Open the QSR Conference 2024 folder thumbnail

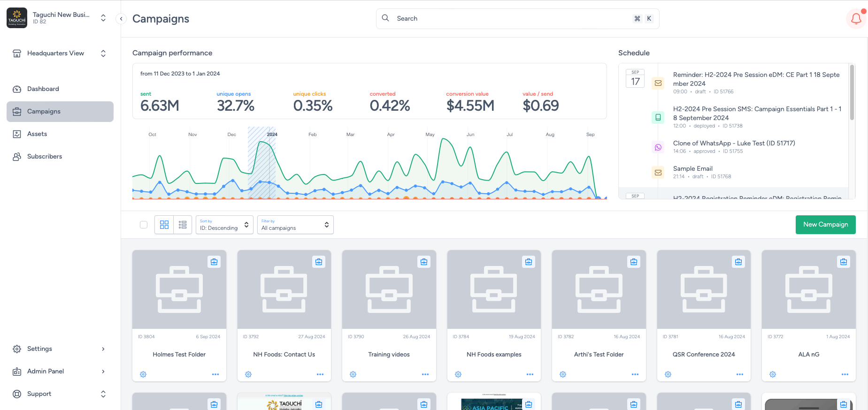[704, 289]
